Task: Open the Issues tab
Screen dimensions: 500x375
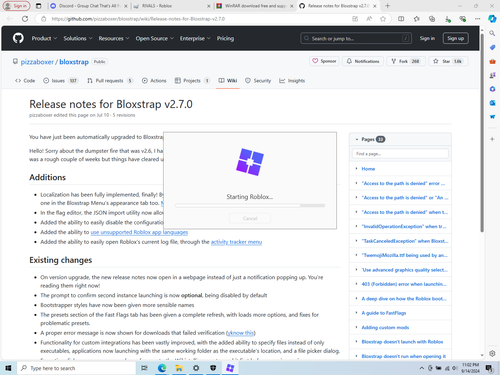Action: pos(60,81)
